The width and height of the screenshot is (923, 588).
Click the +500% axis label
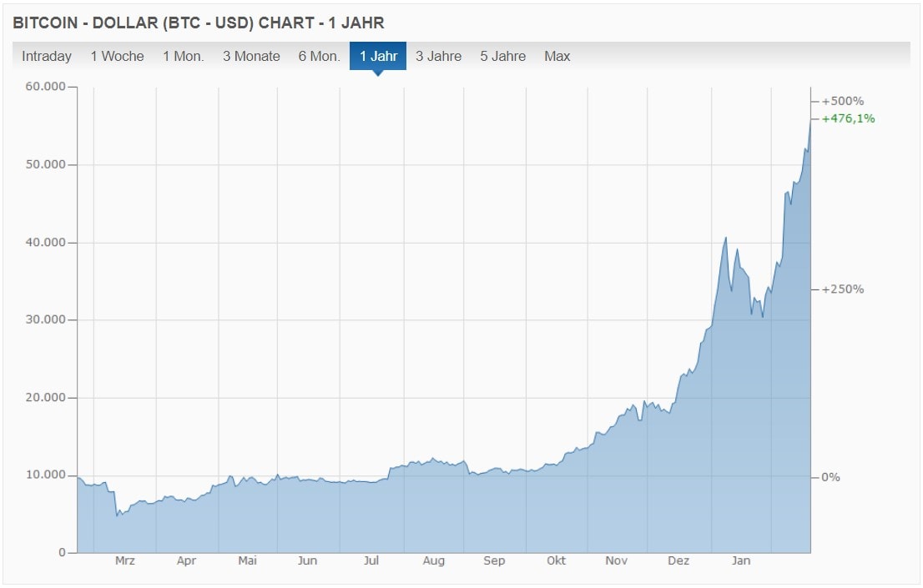[843, 101]
